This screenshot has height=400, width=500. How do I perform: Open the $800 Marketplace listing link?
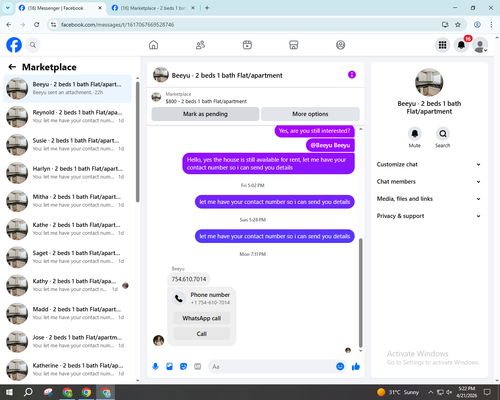coord(206,101)
